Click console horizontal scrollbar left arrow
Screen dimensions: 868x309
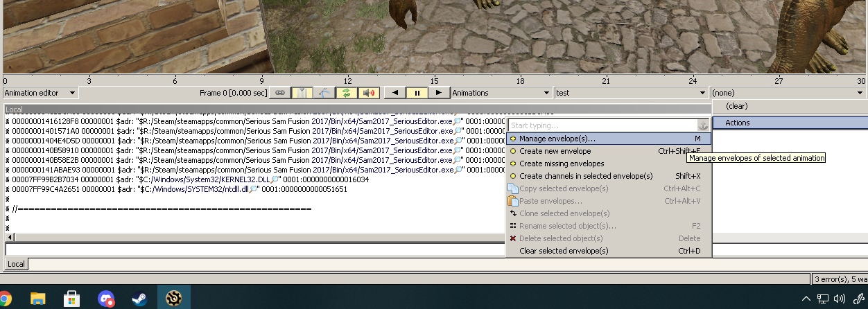[x=9, y=238]
